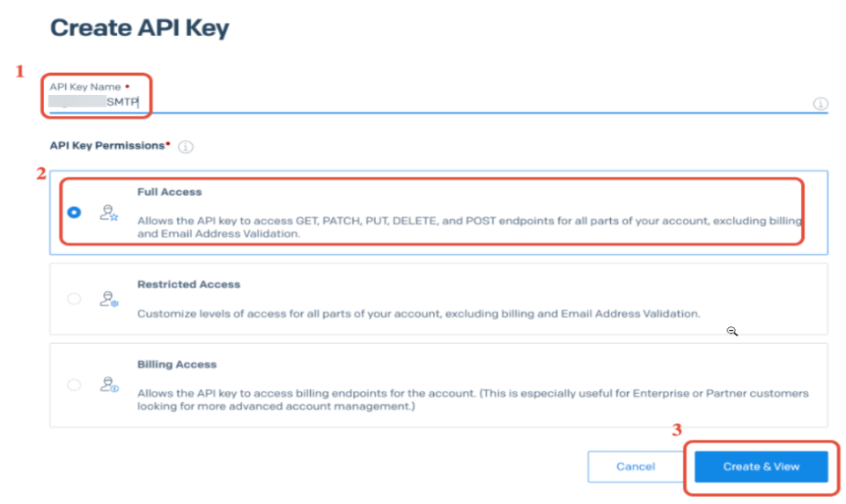Select the Restricted Access radio button
This screenshot has width=846, height=504.
[x=74, y=299]
